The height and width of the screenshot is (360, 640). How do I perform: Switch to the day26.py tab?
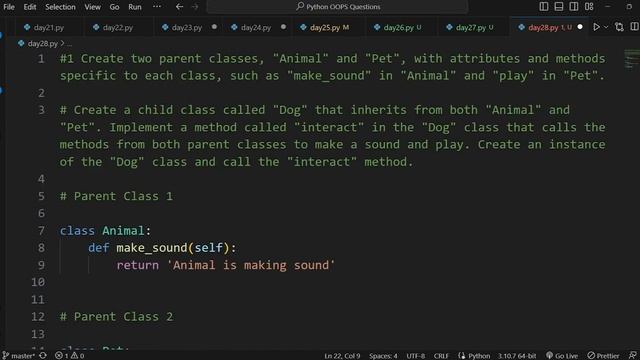click(x=398, y=27)
